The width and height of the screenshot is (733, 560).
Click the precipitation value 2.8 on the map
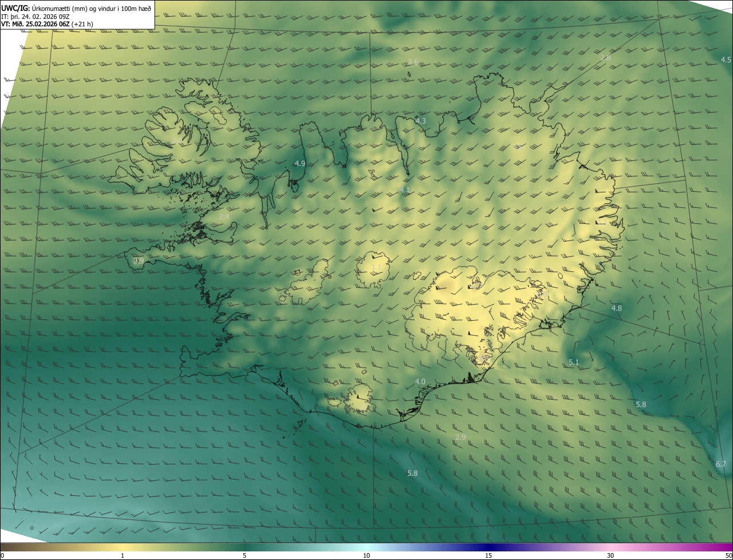(x=605, y=58)
